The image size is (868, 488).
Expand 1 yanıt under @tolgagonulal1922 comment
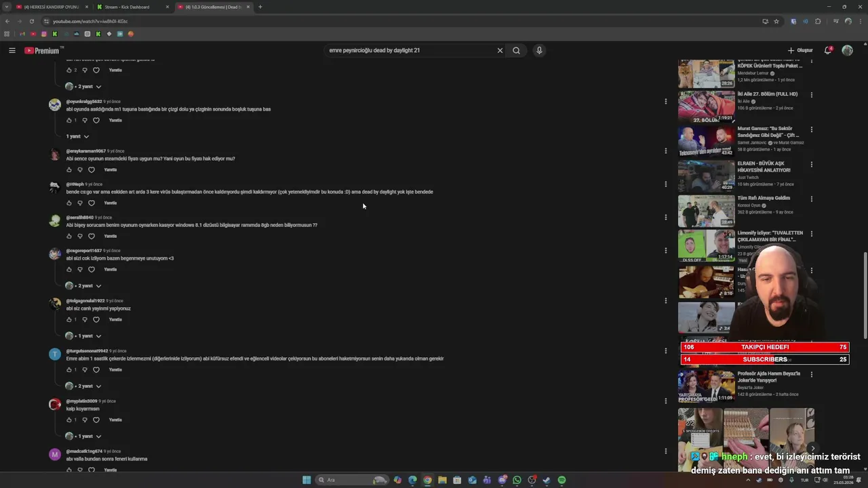click(x=83, y=335)
